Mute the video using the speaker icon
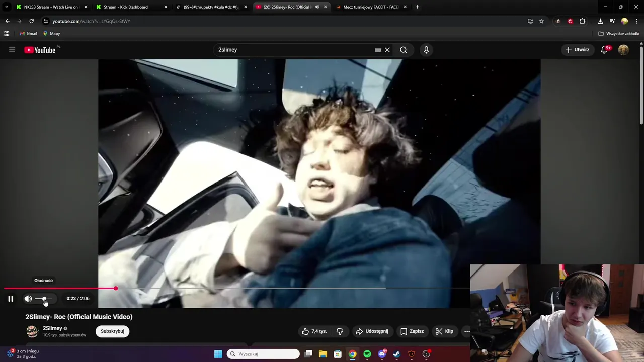This screenshot has height=362, width=644. pyautogui.click(x=28, y=299)
